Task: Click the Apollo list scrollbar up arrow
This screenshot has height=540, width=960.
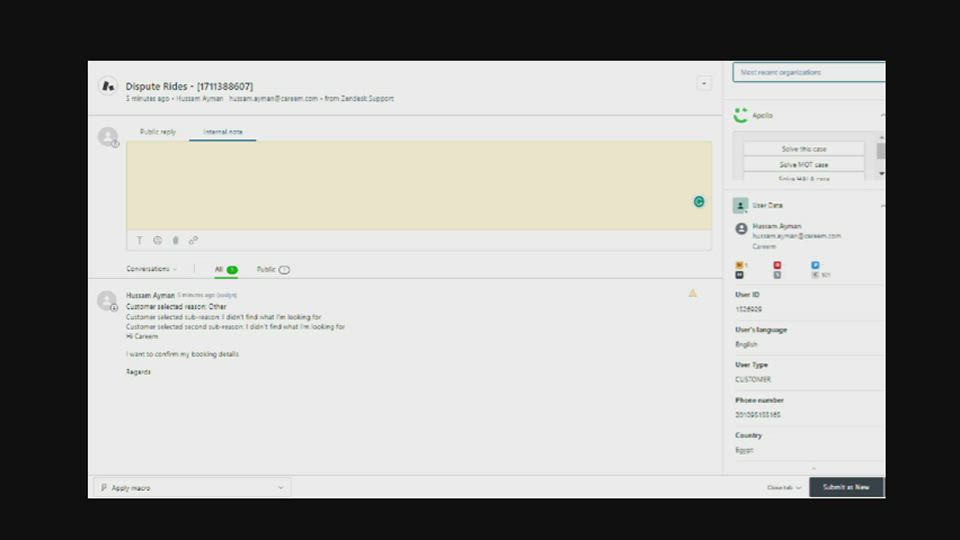Action: coord(881,138)
